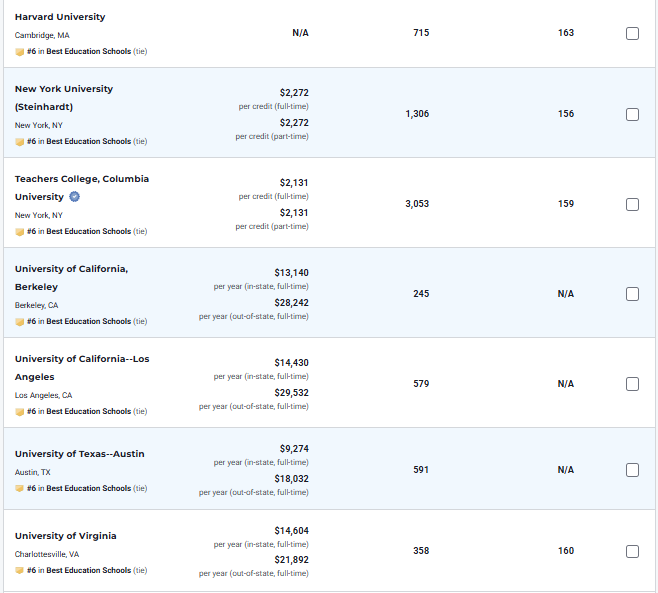Select the Teachers College, Columbia University checkbox
The width and height of the screenshot is (658, 593).
632,204
